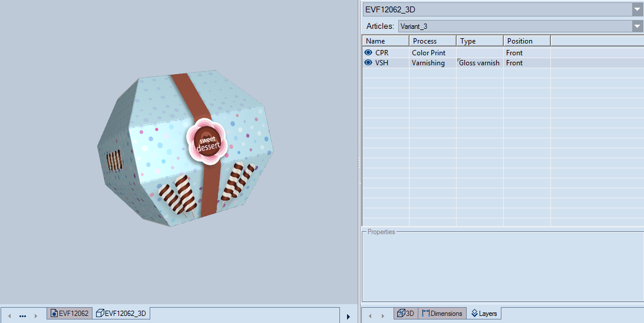This screenshot has height=323, width=644.
Task: Hide the CPR color print layer
Action: click(x=368, y=53)
